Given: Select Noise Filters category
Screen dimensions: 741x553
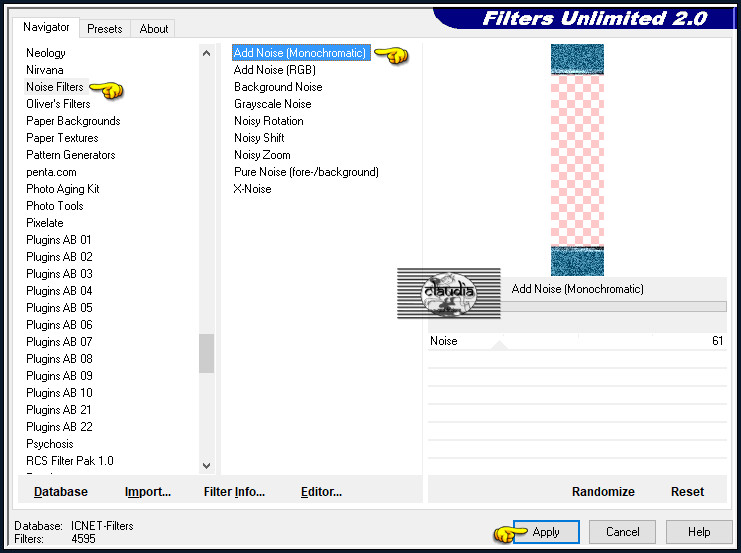Looking at the screenshot, I should 55,87.
